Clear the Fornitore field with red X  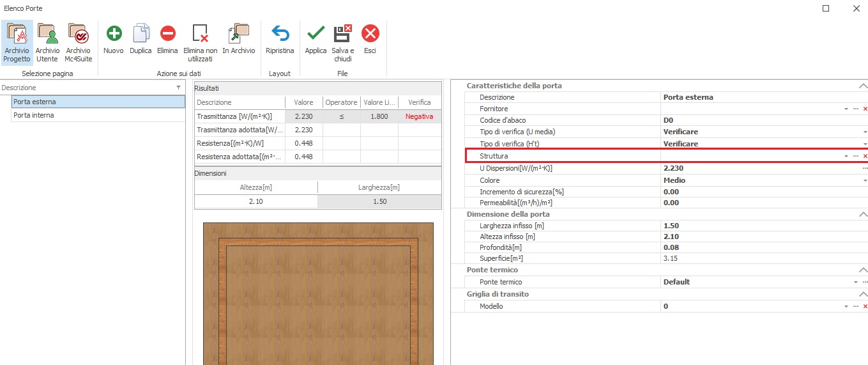[x=865, y=109]
